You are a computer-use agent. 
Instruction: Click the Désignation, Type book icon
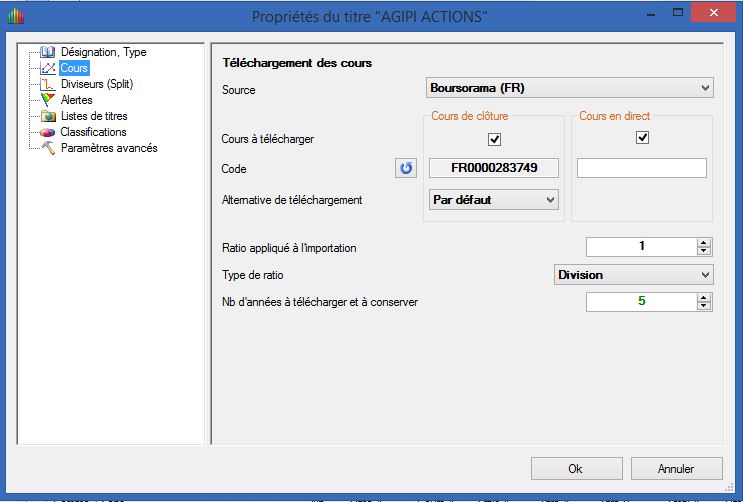48,52
